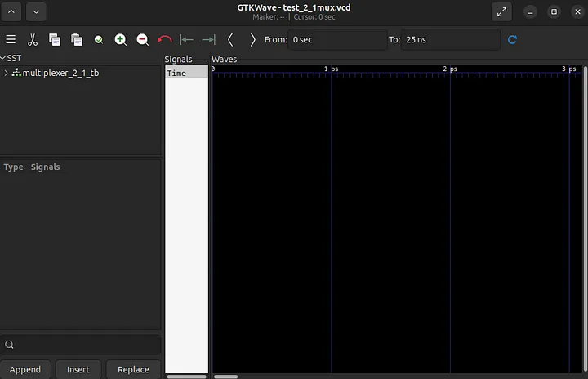This screenshot has height=379, width=588.
Task: Click the Cut scissors icon
Action: (x=33, y=39)
